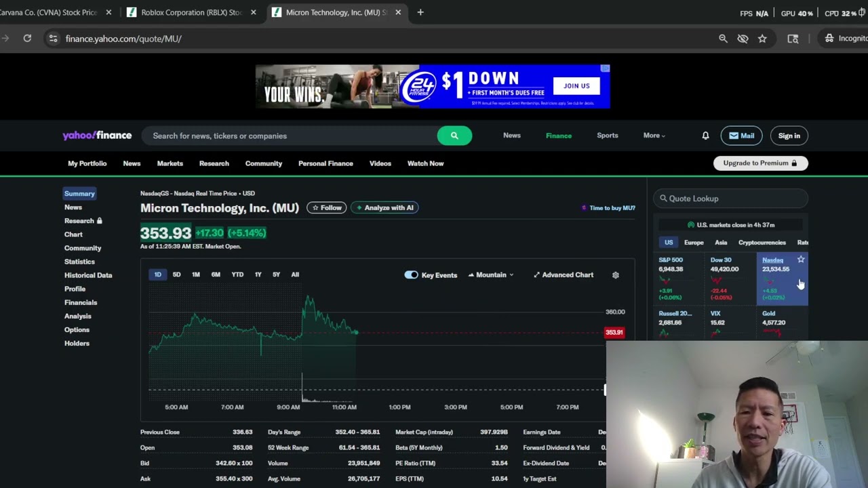Open chart settings gear icon
The width and height of the screenshot is (868, 488).
[616, 275]
